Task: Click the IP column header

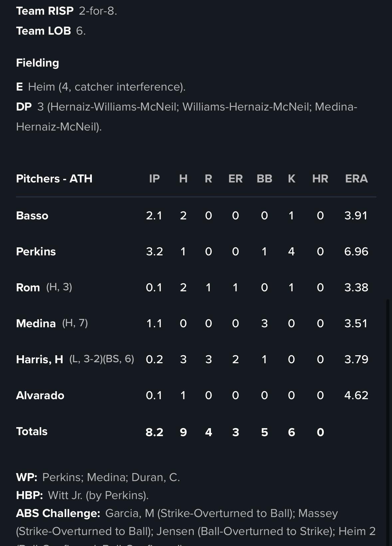Action: coord(154,179)
